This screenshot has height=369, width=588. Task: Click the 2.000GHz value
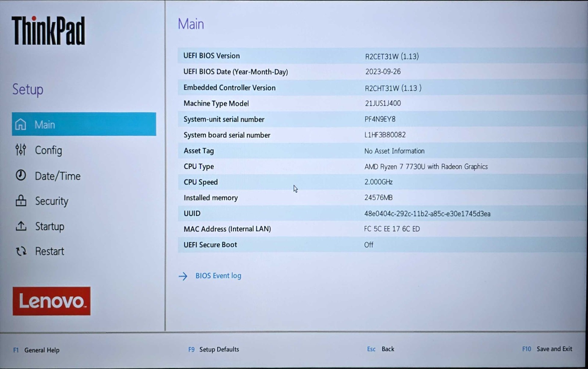(x=379, y=182)
